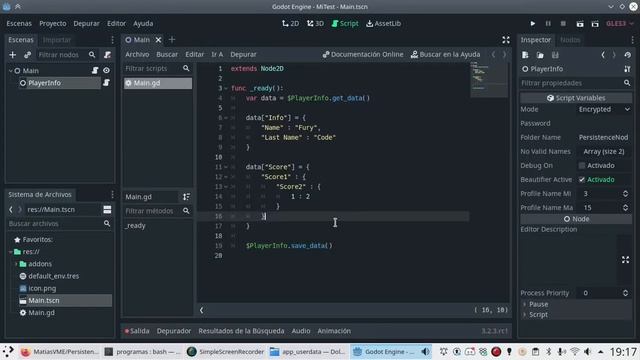Stop the running scene
The height and width of the screenshot is (360, 640).
563,24
